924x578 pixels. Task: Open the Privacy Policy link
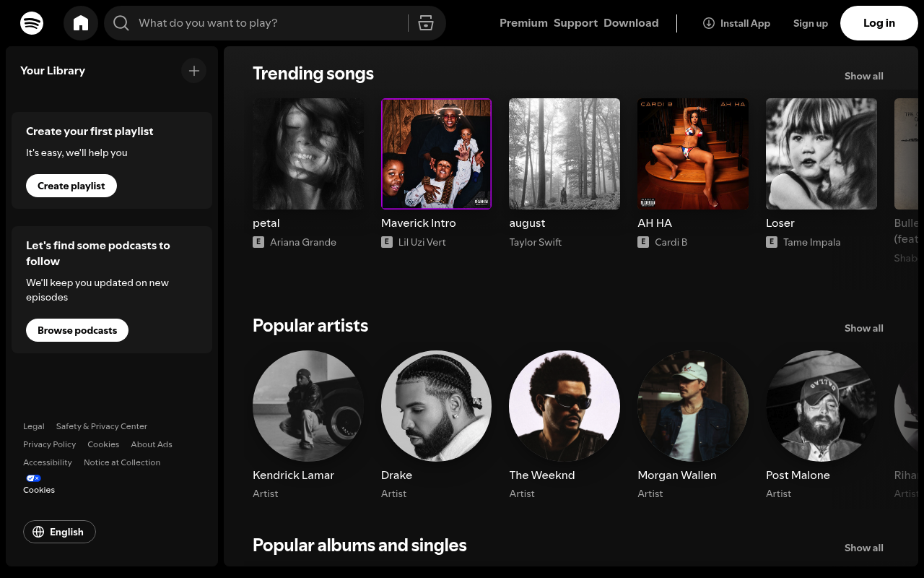49,444
